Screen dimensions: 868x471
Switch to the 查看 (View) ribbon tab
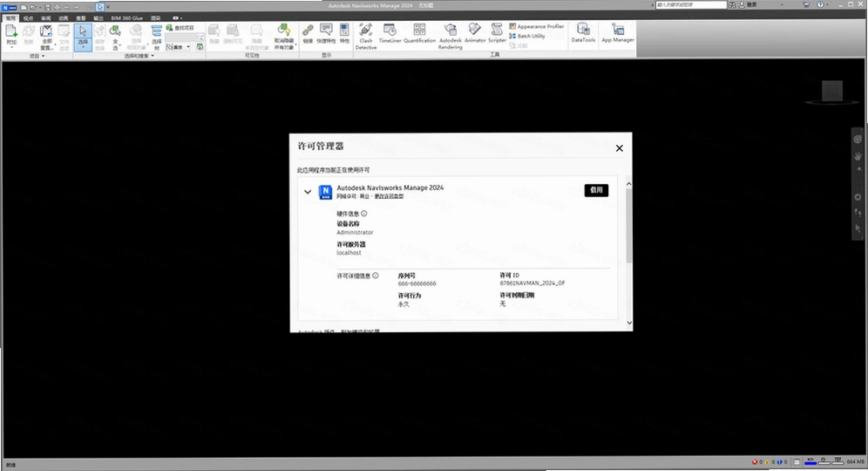tap(81, 18)
